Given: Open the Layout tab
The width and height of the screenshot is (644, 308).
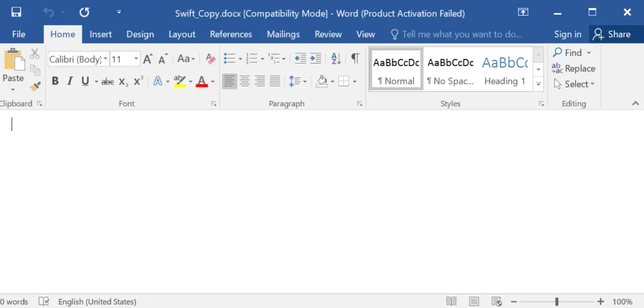Looking at the screenshot, I should point(182,34).
